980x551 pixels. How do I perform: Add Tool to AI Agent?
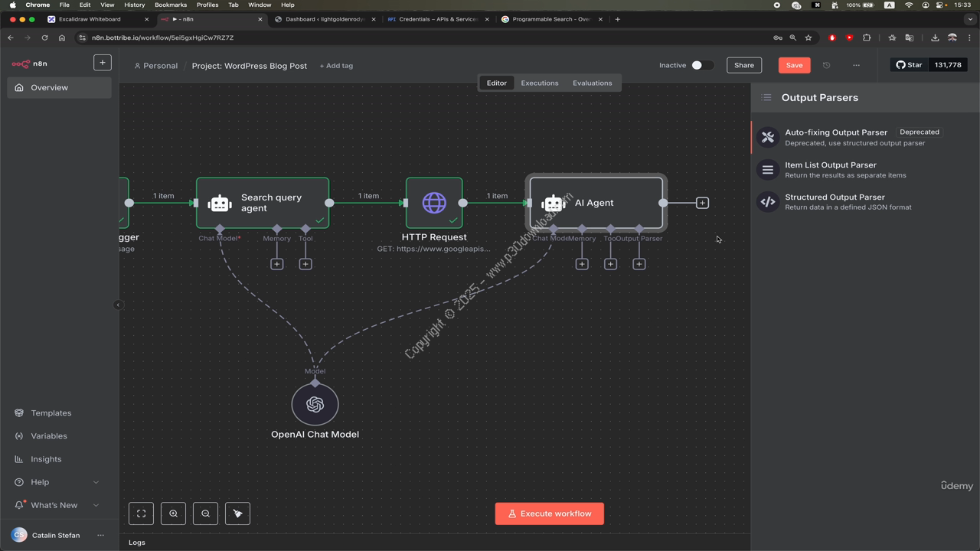(610, 264)
